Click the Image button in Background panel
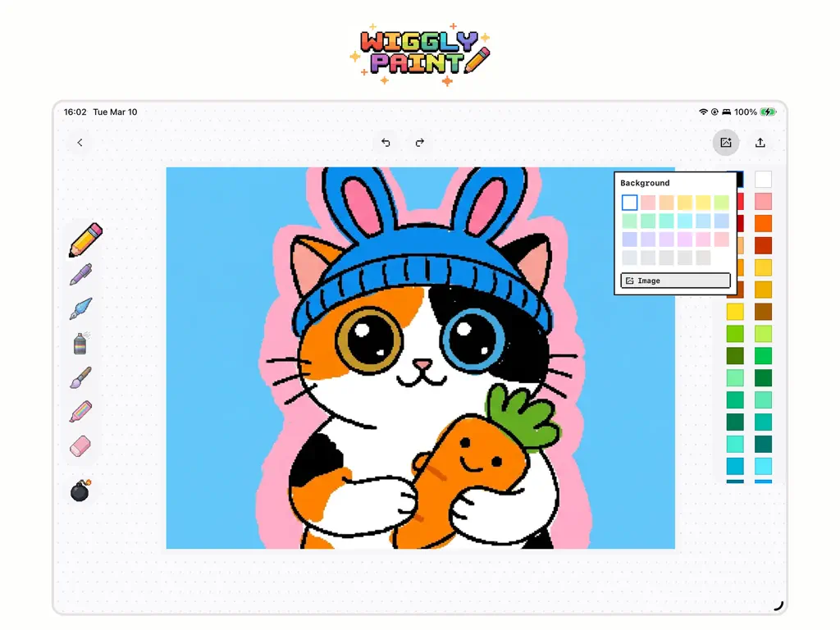This screenshot has width=840, height=630. pos(675,281)
